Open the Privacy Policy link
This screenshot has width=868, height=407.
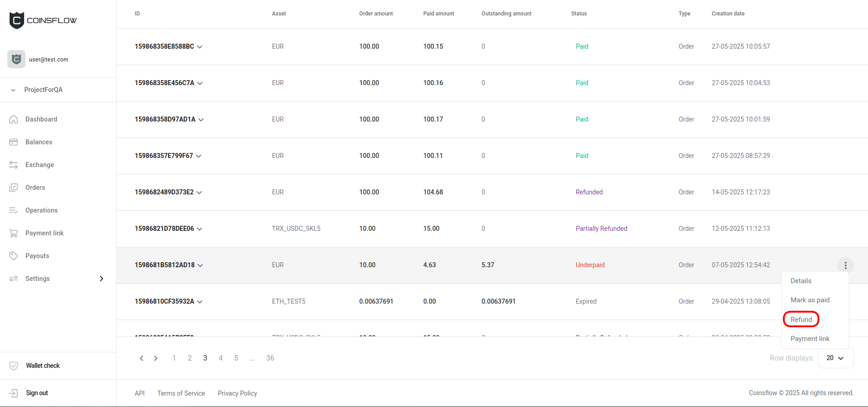(237, 393)
